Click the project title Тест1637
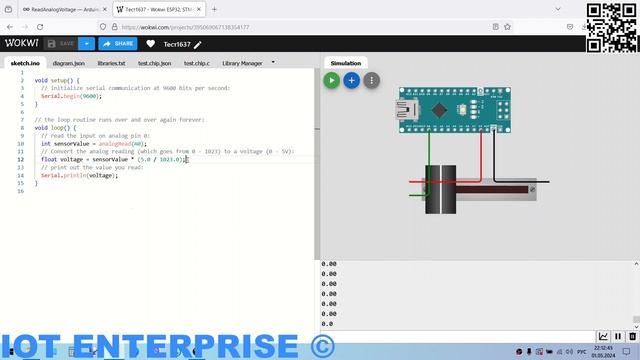 177,44
